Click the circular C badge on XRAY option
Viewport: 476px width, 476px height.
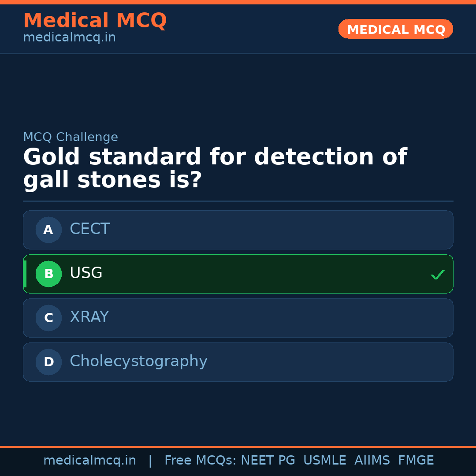point(48,318)
